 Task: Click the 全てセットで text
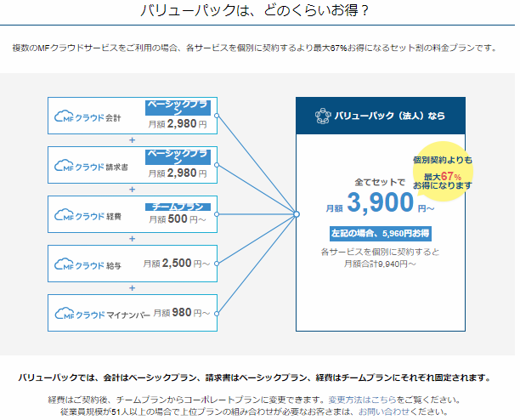[x=380, y=182]
